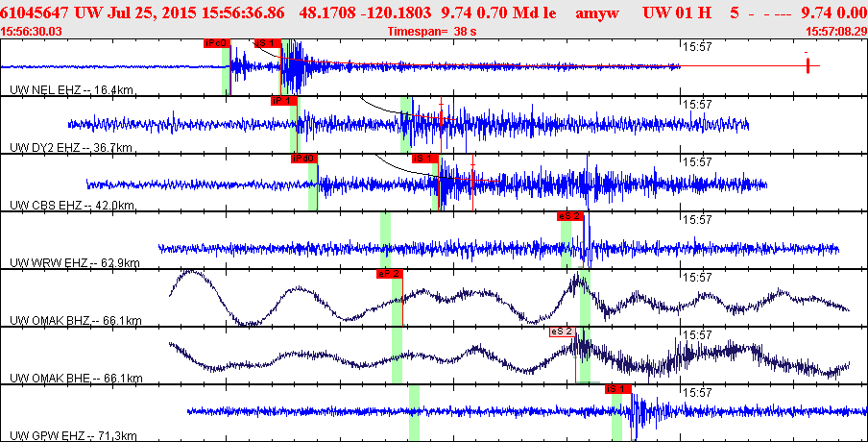The width and height of the screenshot is (868, 442).
Task: Click the P pick flag on DY2 trace
Action: (284, 101)
